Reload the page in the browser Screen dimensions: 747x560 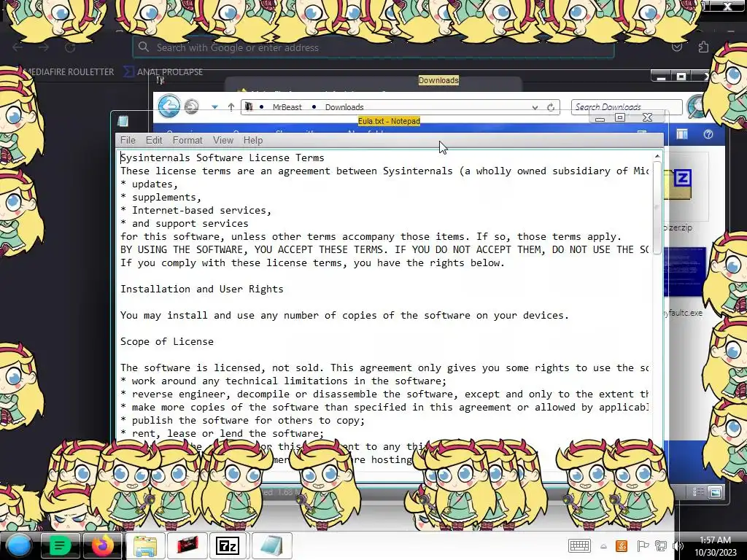coord(70,47)
